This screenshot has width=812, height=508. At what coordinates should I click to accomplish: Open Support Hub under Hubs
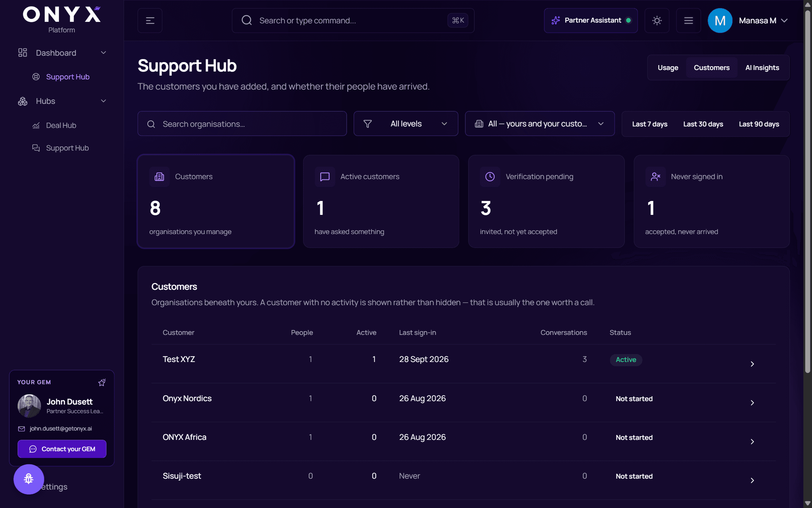tap(67, 148)
